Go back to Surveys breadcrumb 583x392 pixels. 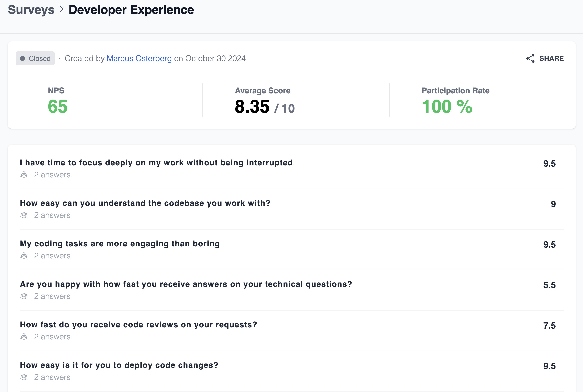[x=31, y=10]
